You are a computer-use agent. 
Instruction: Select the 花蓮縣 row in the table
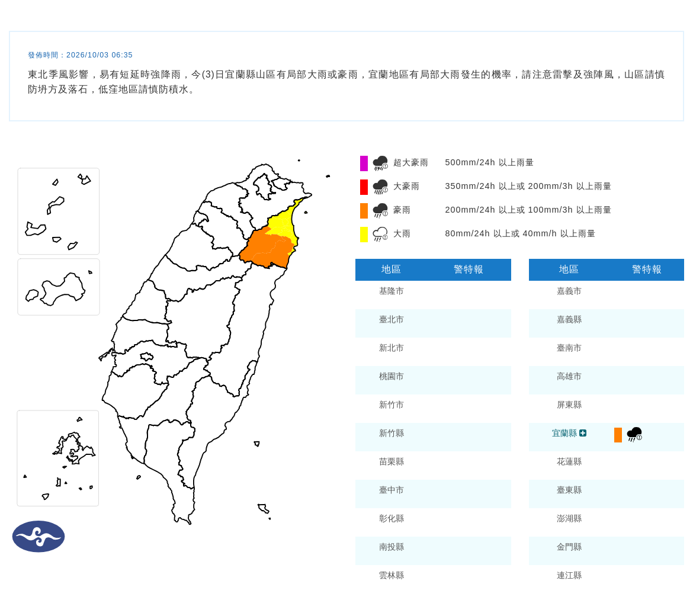click(x=607, y=462)
